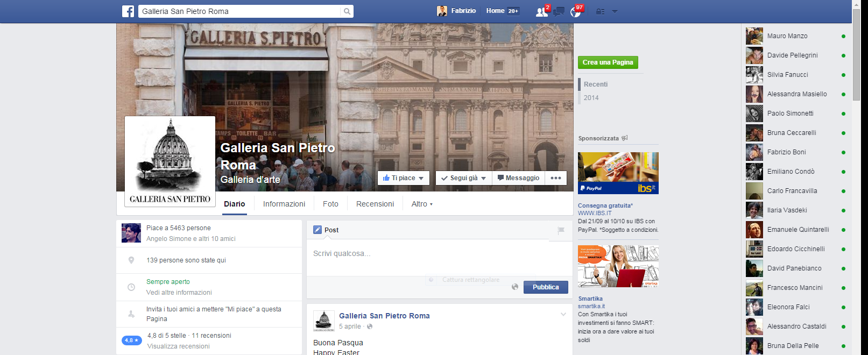Click Fabrizio profile picture in top bar
This screenshot has height=355, width=868.
442,11
